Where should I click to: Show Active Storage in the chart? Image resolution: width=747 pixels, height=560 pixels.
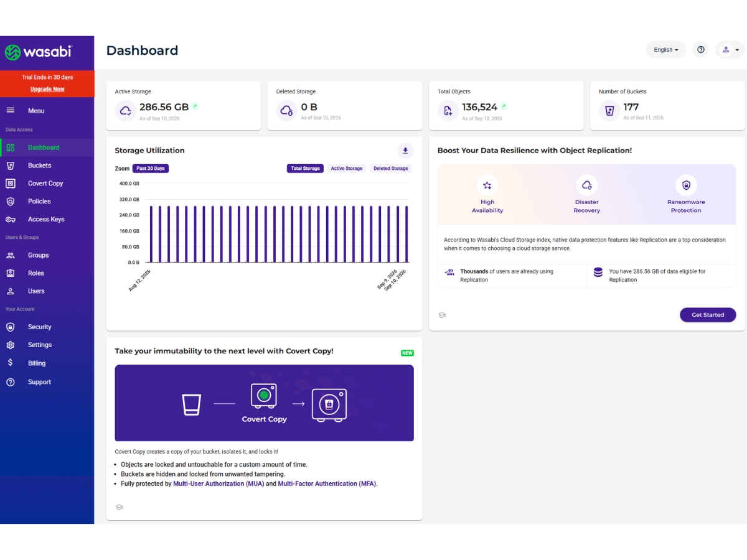tap(346, 169)
